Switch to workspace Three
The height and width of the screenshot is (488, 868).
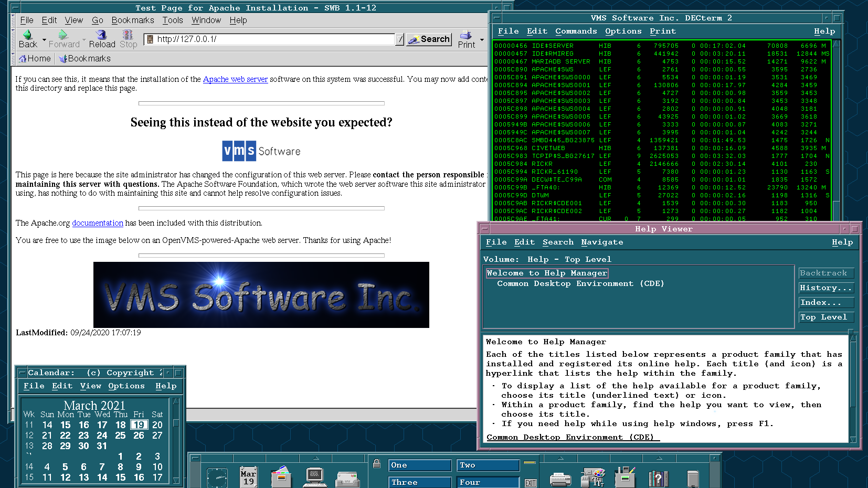(x=420, y=482)
